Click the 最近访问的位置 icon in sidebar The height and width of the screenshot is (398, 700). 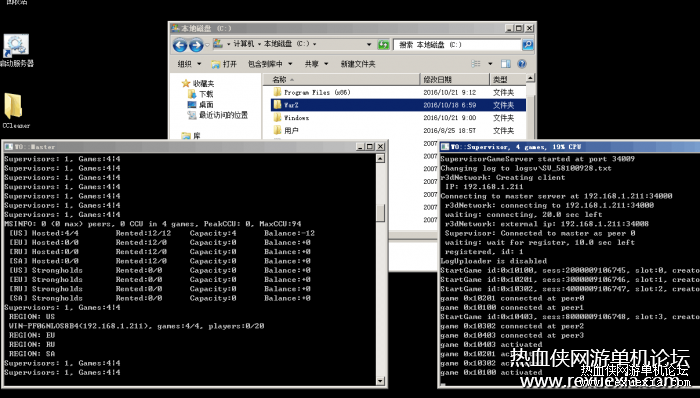[192, 115]
